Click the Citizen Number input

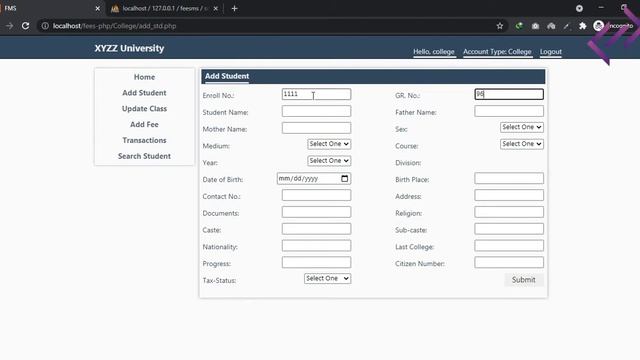click(x=509, y=262)
